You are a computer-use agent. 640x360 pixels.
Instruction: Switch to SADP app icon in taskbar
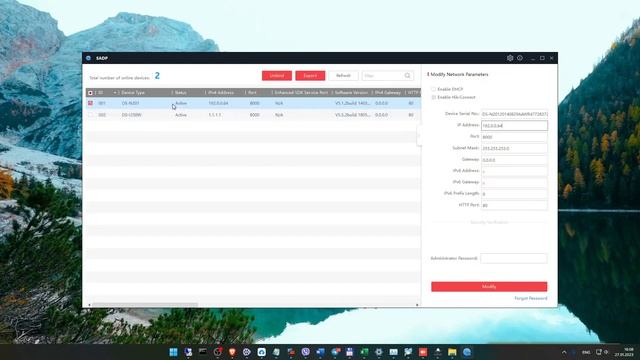(x=467, y=352)
